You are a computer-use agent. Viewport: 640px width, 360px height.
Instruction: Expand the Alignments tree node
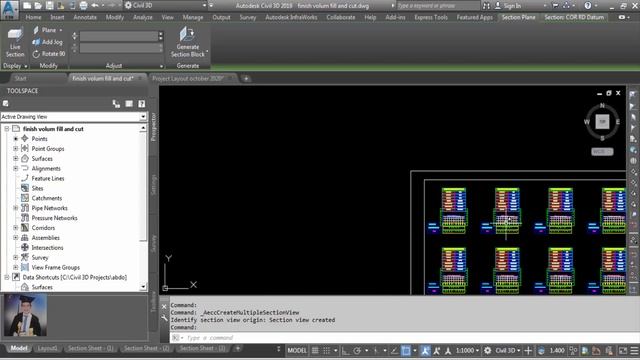[16, 168]
